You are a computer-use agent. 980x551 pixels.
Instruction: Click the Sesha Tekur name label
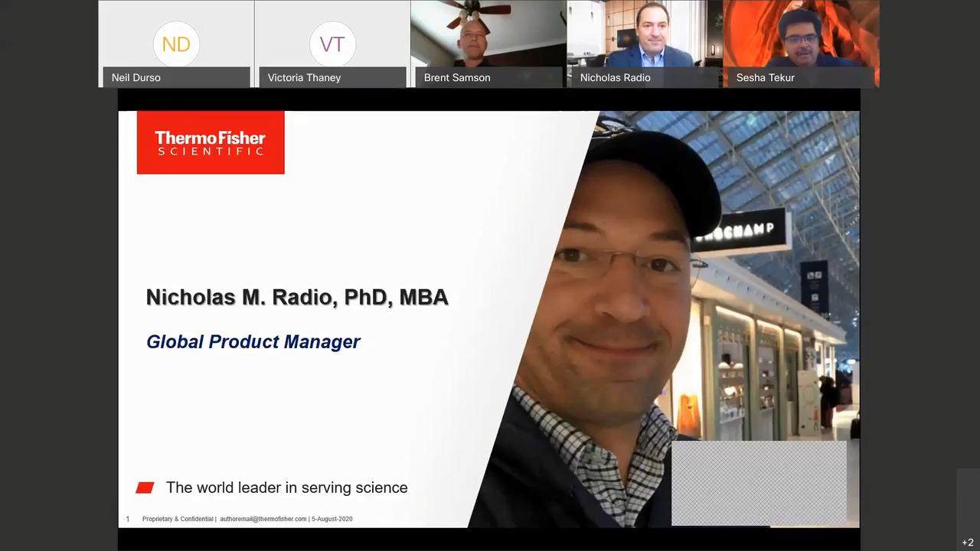tap(765, 77)
